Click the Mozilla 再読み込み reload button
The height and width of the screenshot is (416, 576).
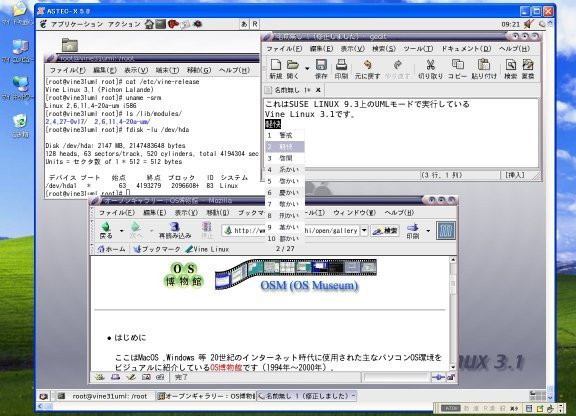click(x=175, y=230)
